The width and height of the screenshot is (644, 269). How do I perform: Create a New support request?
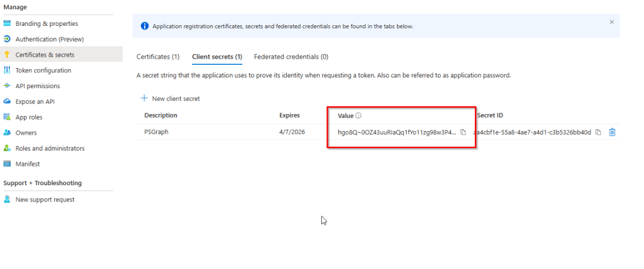(45, 200)
